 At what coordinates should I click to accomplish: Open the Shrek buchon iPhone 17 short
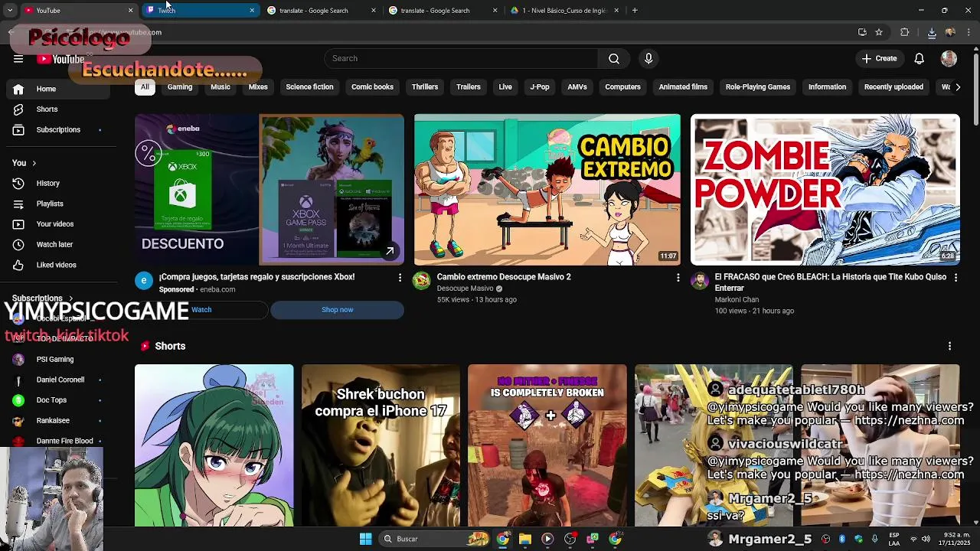381,445
